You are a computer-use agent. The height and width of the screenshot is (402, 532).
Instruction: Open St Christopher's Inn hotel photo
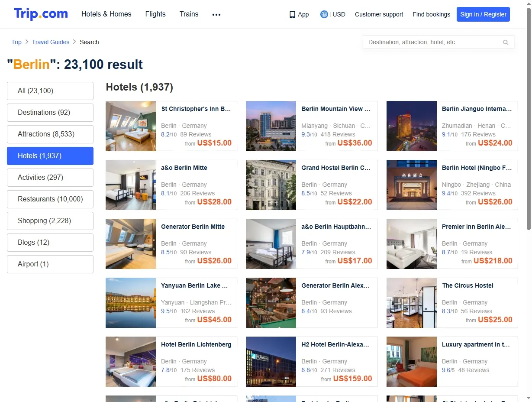point(131,126)
